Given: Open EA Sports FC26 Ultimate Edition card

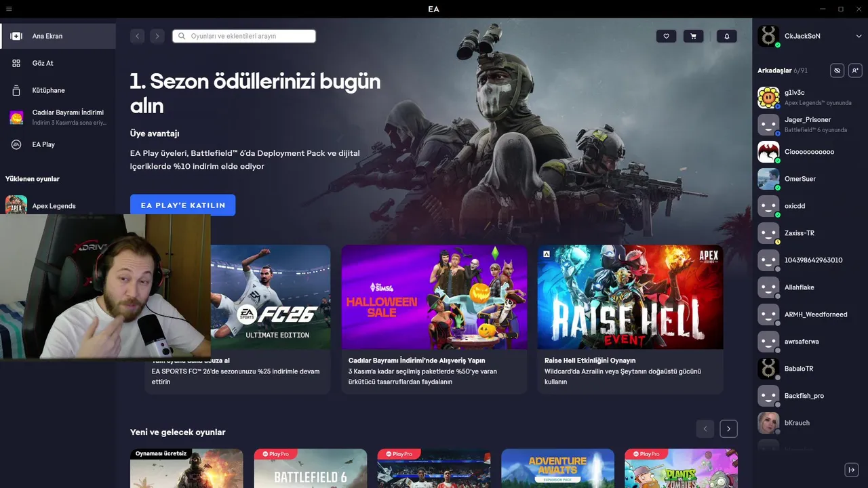Looking at the screenshot, I should 271,297.
